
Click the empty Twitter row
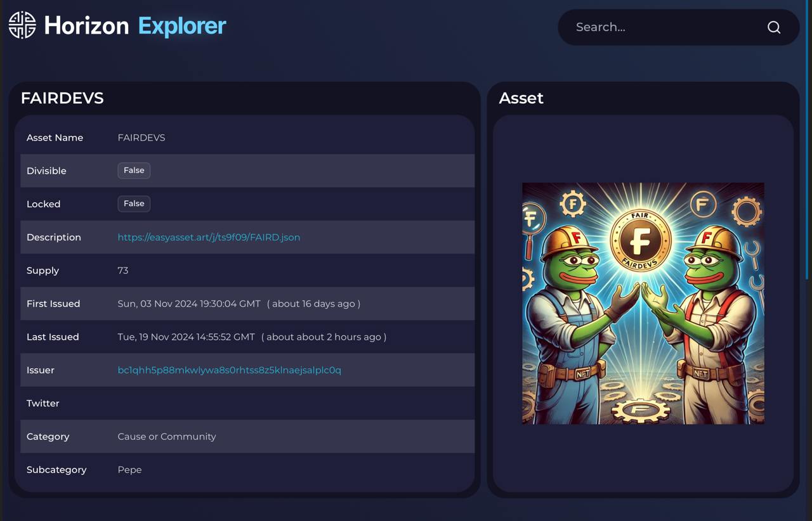coord(247,403)
